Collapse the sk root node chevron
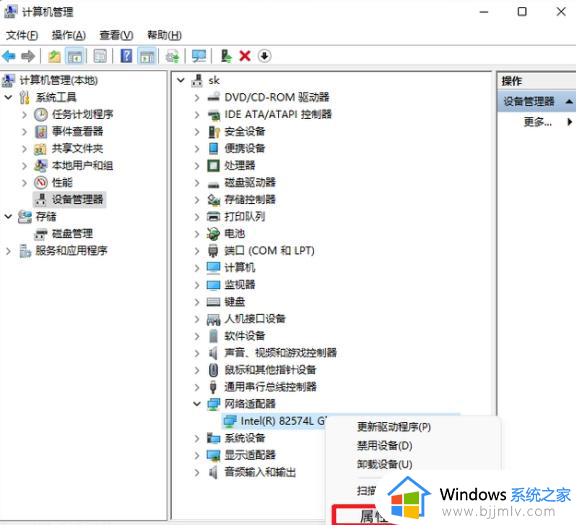576x525 pixels. 180,80
